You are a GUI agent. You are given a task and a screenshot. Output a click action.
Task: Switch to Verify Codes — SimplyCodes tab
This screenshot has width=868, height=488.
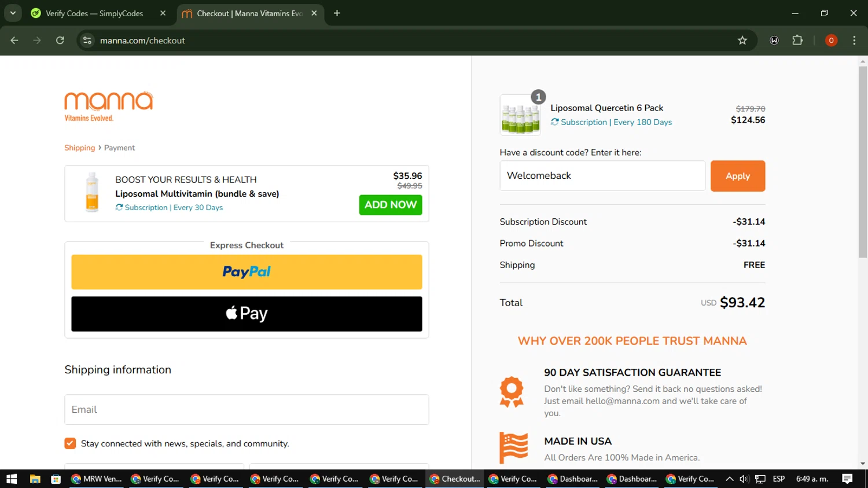[x=94, y=13]
